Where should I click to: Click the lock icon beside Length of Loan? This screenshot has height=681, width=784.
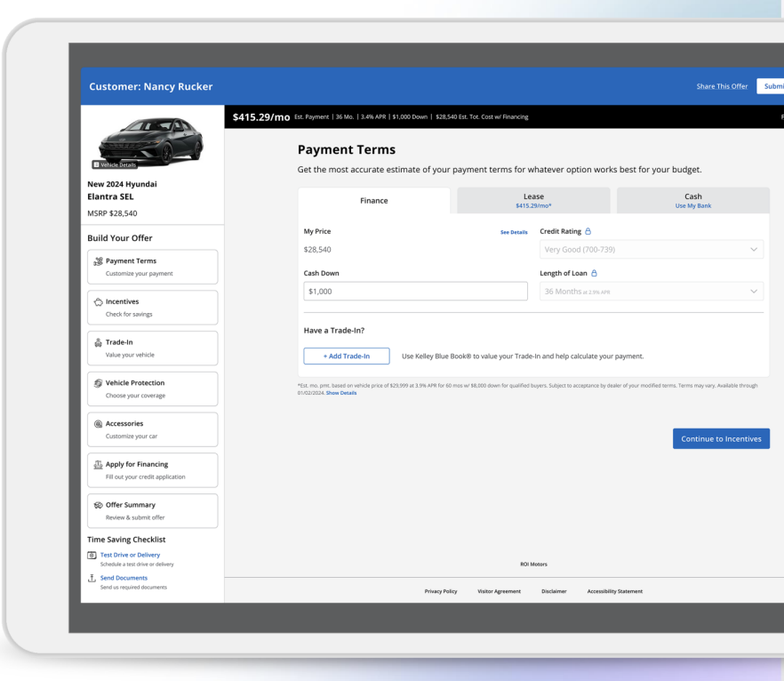tap(594, 273)
